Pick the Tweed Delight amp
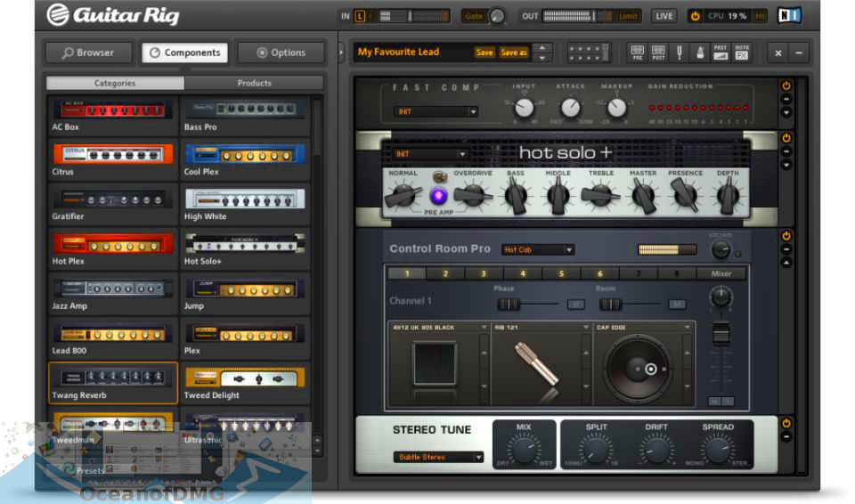855x504 pixels. pyautogui.click(x=245, y=384)
